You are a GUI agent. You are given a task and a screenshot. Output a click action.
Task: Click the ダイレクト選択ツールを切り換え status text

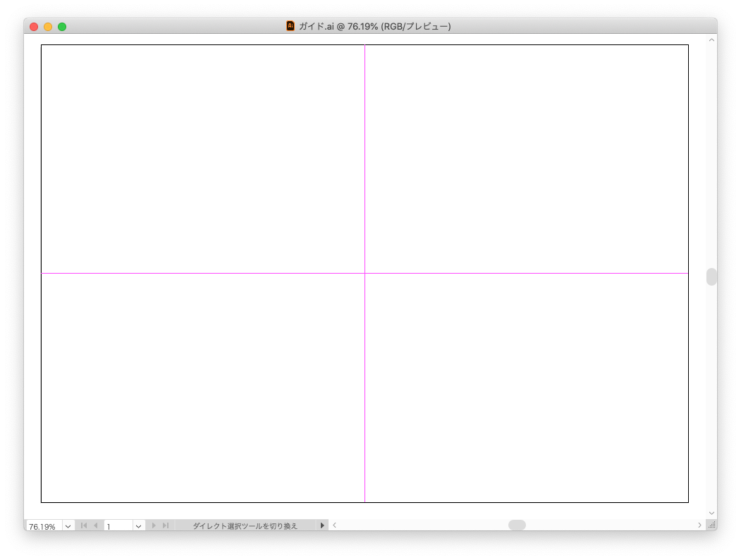coord(245,526)
